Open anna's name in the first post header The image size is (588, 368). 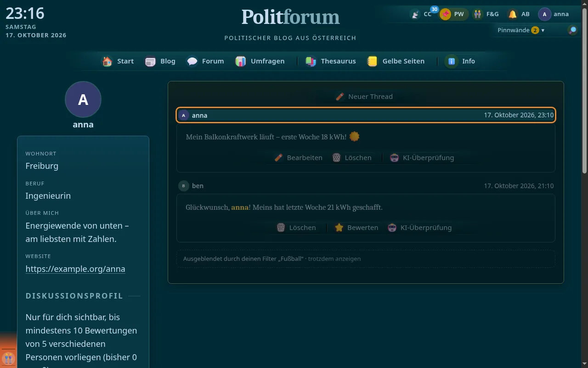pyautogui.click(x=200, y=115)
